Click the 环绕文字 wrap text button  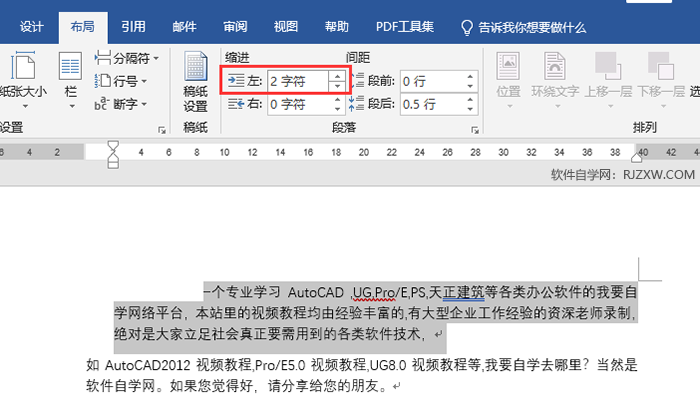click(555, 80)
